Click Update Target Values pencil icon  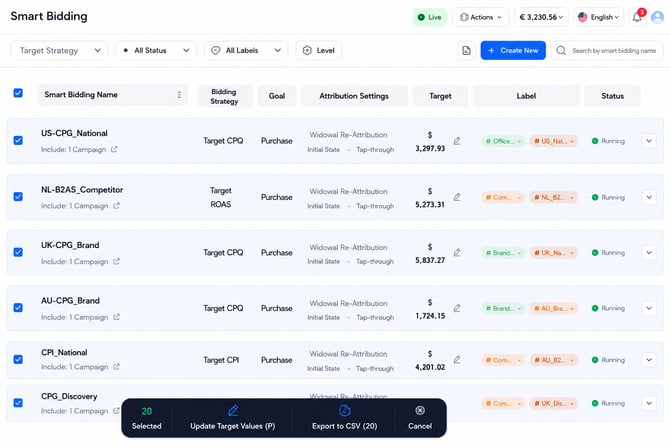[x=233, y=410]
